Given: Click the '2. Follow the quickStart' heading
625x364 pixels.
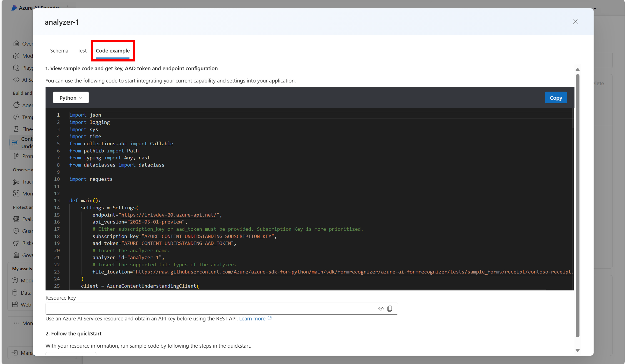Looking at the screenshot, I should click(x=73, y=334).
